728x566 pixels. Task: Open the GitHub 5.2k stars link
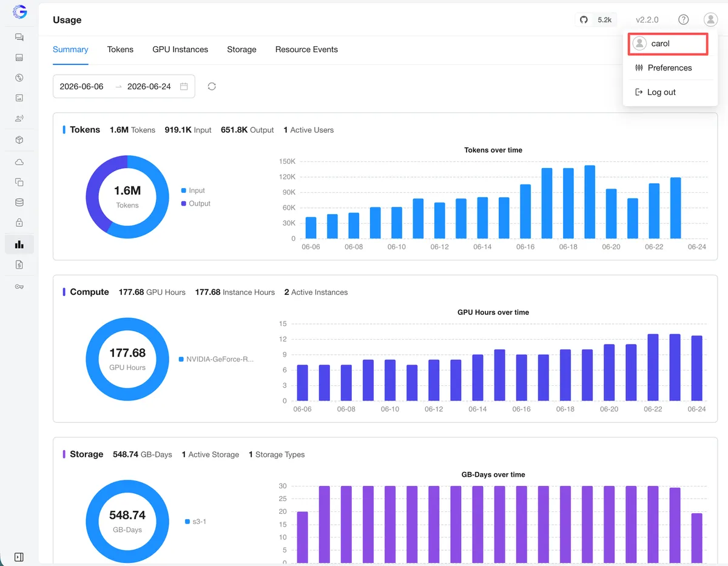pos(596,19)
